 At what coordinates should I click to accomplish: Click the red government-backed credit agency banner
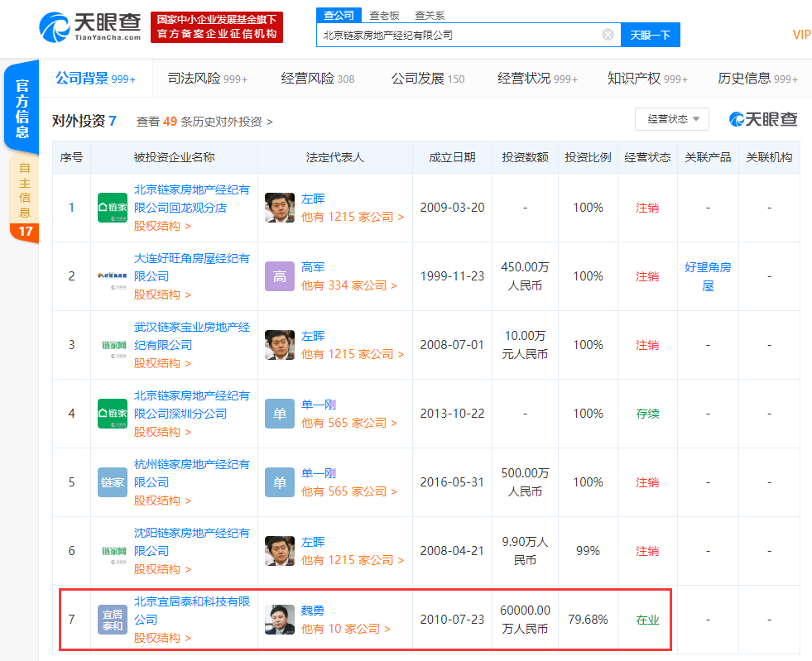tap(217, 27)
